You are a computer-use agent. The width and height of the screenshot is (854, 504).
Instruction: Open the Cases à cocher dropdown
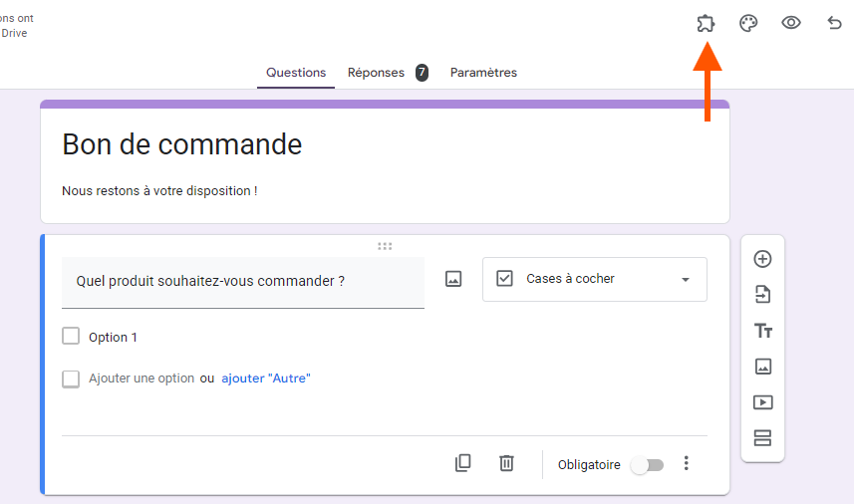pyautogui.click(x=595, y=279)
